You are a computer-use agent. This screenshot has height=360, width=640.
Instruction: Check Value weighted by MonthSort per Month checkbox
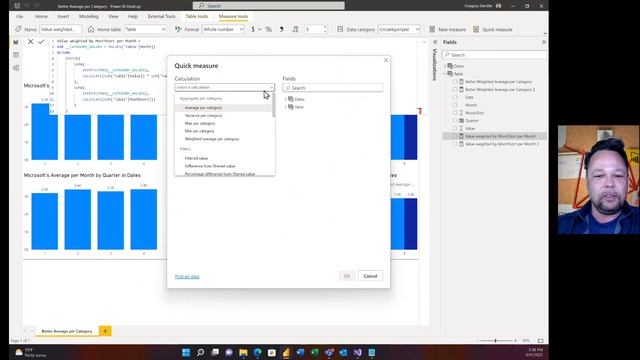[x=455, y=136]
